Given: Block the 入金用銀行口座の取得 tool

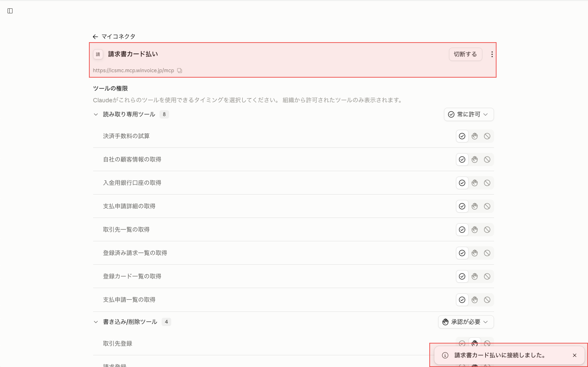Looking at the screenshot, I should point(487,183).
